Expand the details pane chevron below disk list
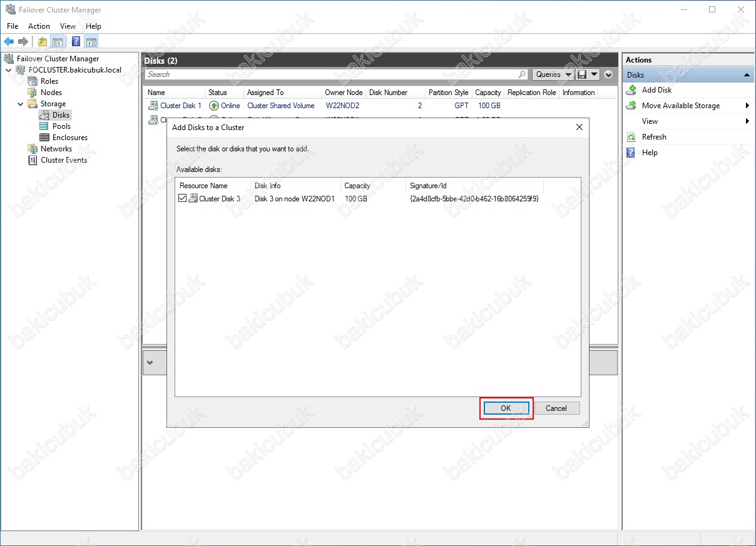756x546 pixels. 150,363
